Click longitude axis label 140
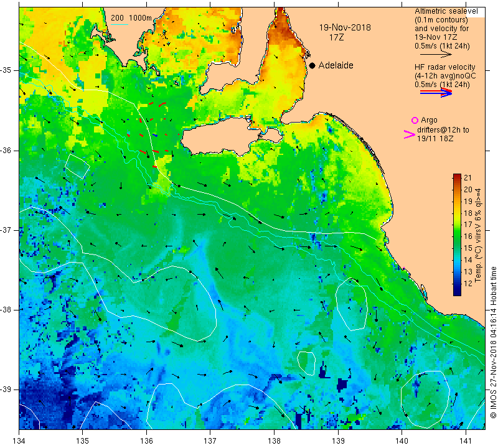498x448 pixels. click(x=402, y=441)
